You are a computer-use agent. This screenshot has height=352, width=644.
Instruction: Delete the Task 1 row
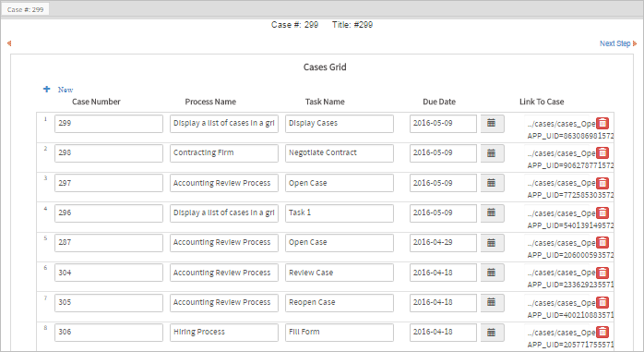[x=602, y=212]
